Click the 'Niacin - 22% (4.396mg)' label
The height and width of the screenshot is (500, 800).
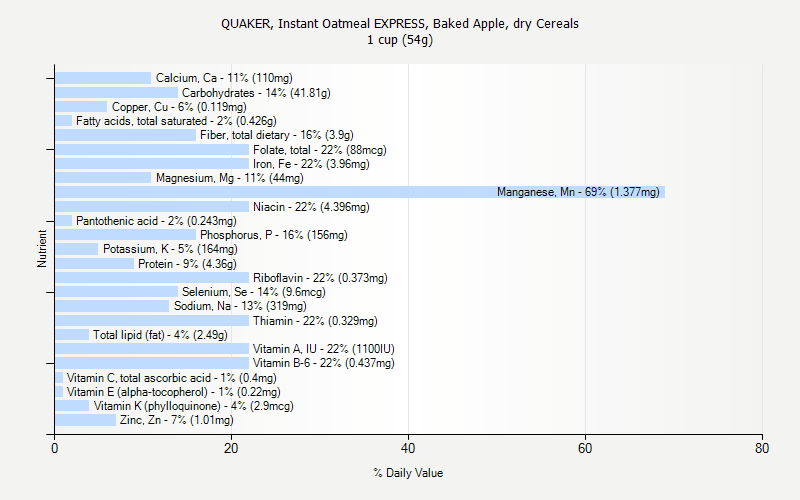[311, 207]
